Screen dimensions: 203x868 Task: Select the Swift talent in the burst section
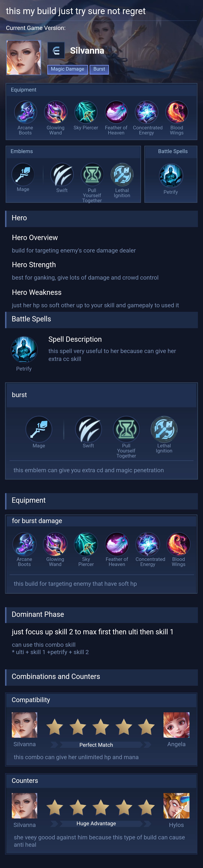[x=88, y=429]
